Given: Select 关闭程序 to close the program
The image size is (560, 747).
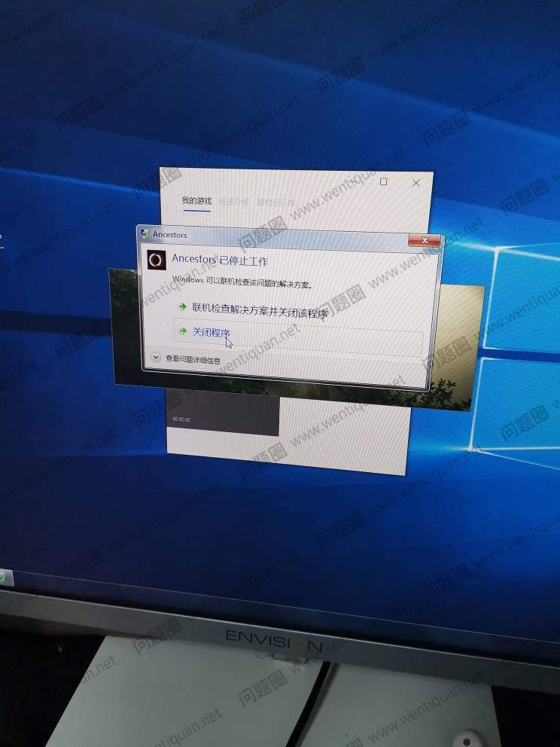Looking at the screenshot, I should (211, 332).
